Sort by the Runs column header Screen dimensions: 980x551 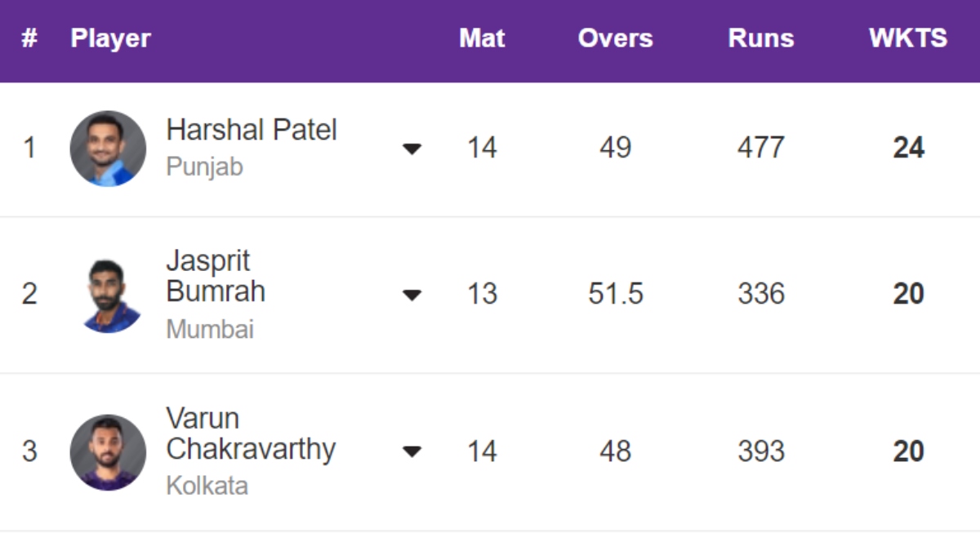coord(760,38)
